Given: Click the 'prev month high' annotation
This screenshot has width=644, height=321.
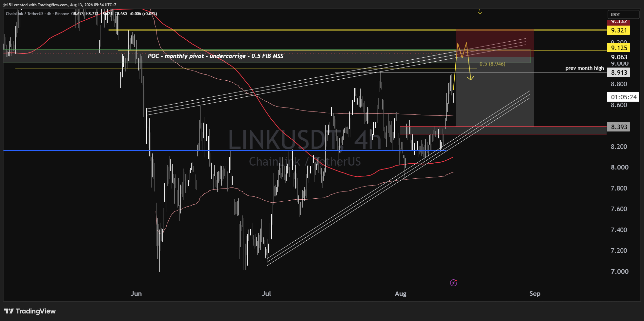Looking at the screenshot, I should [584, 68].
